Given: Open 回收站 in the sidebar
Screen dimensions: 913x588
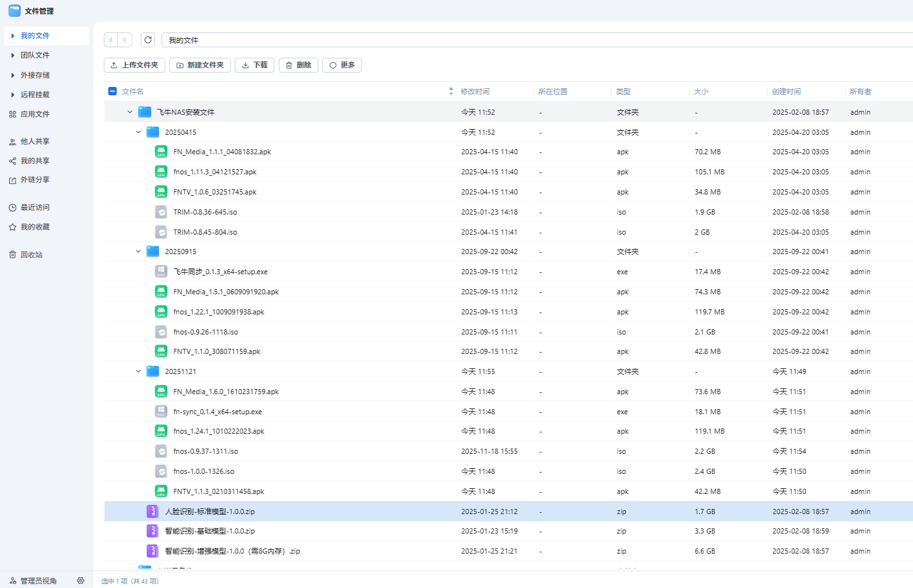Looking at the screenshot, I should [31, 255].
